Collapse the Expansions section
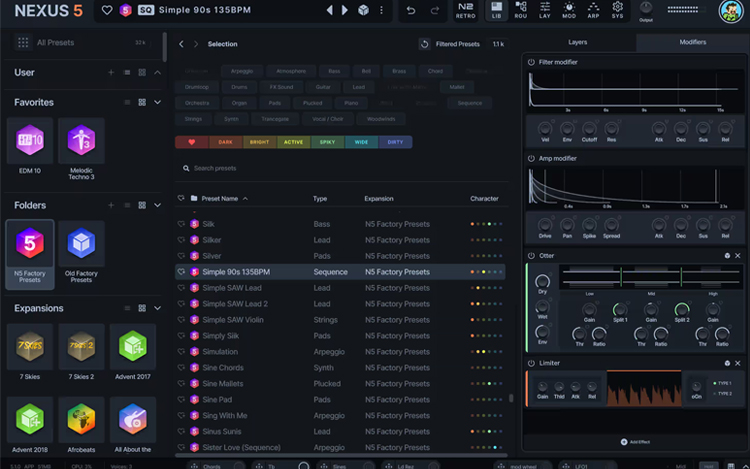The height and width of the screenshot is (469, 750). click(157, 308)
